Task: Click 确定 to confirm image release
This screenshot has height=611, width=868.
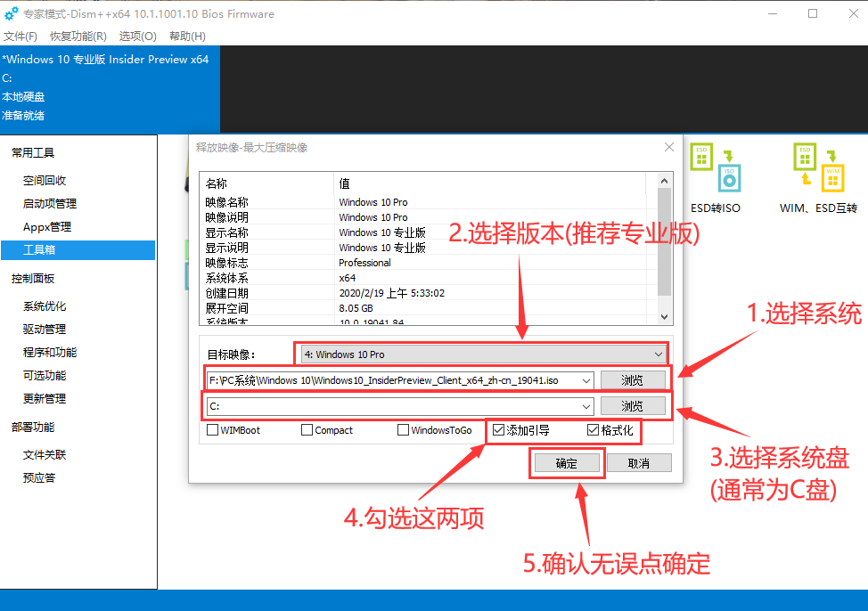Action: pyautogui.click(x=567, y=463)
